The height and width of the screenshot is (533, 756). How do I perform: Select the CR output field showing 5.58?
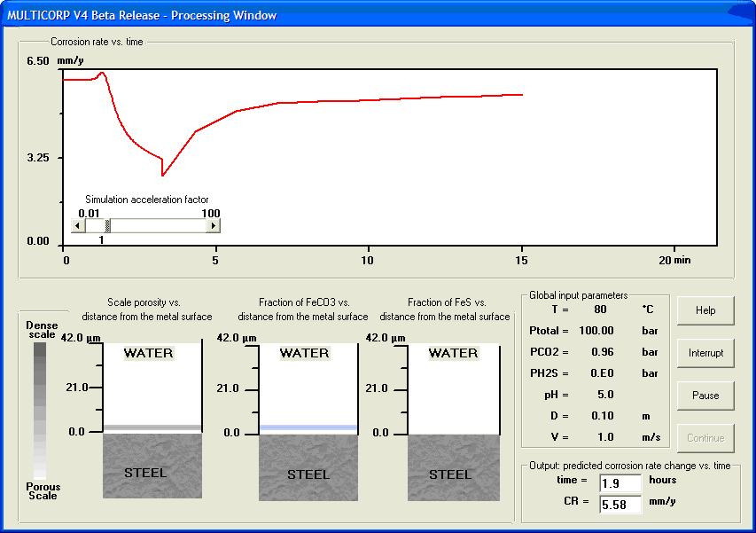point(620,505)
